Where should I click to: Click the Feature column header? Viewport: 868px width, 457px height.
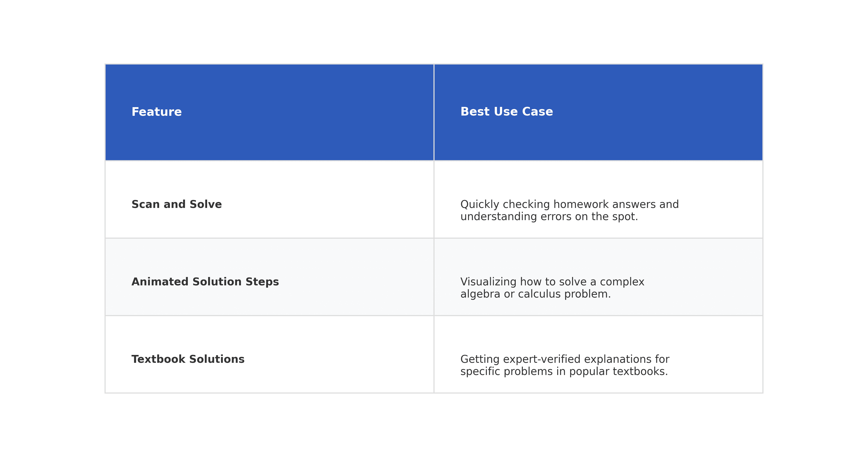pyautogui.click(x=156, y=112)
